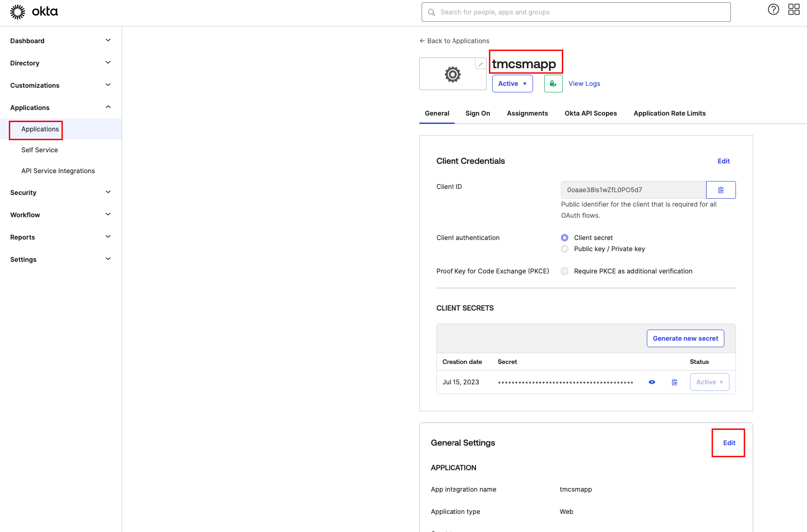Copy Client ID to clipboard
Viewport: 807px width, 532px height.
pos(721,190)
